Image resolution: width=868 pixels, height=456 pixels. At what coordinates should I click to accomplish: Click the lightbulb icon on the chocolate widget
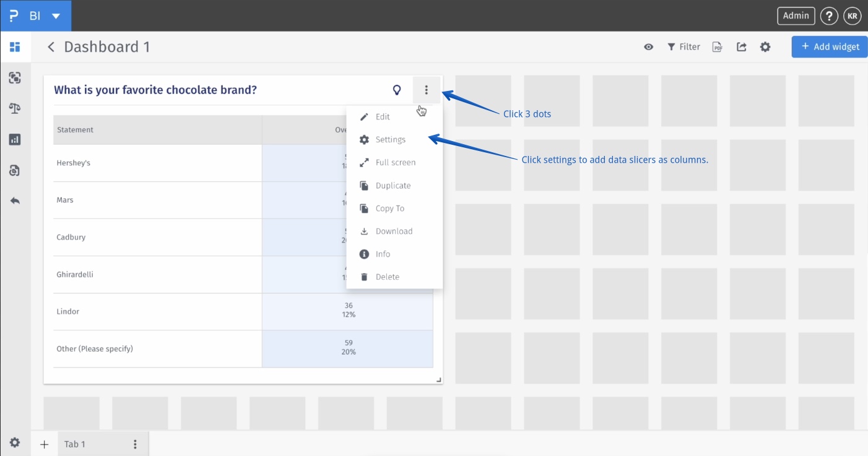tap(397, 90)
